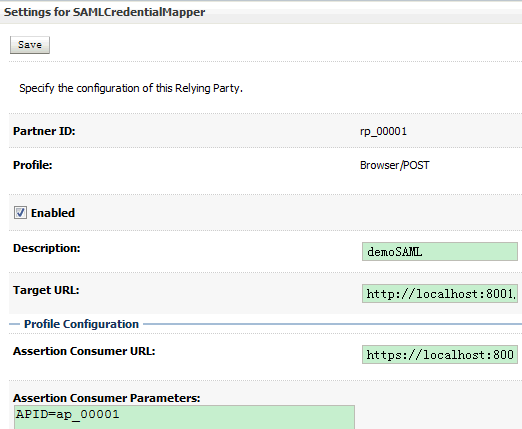
Task: Click the Profile Configuration section heading
Action: click(x=81, y=324)
